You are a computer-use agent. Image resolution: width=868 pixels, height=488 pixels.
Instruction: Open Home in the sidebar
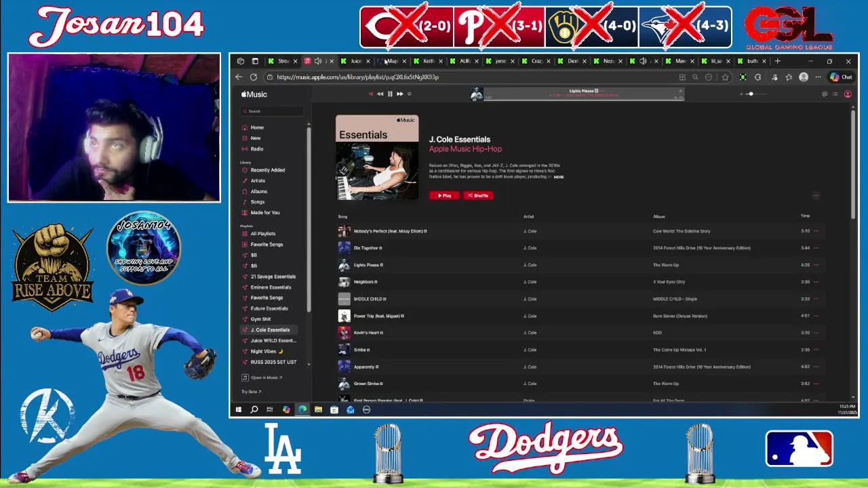(x=257, y=127)
